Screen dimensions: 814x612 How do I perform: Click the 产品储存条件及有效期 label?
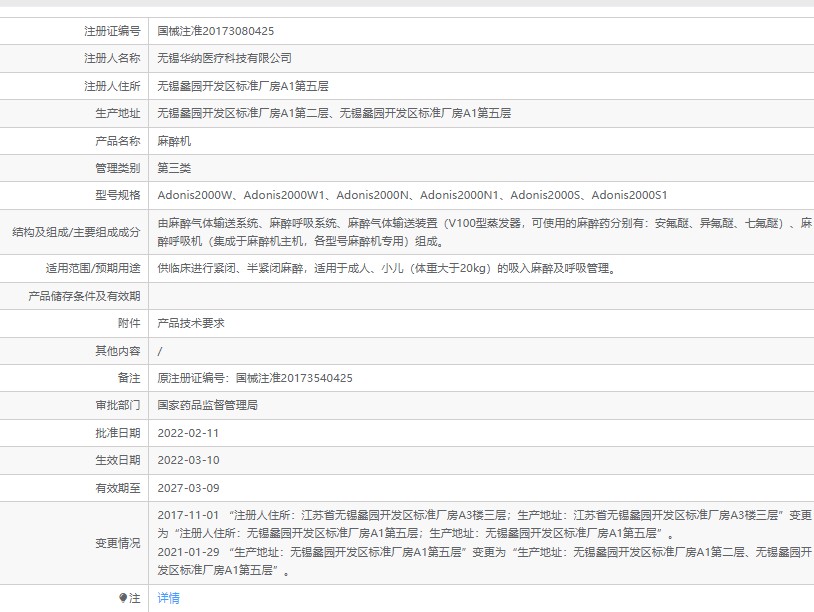click(x=85, y=296)
